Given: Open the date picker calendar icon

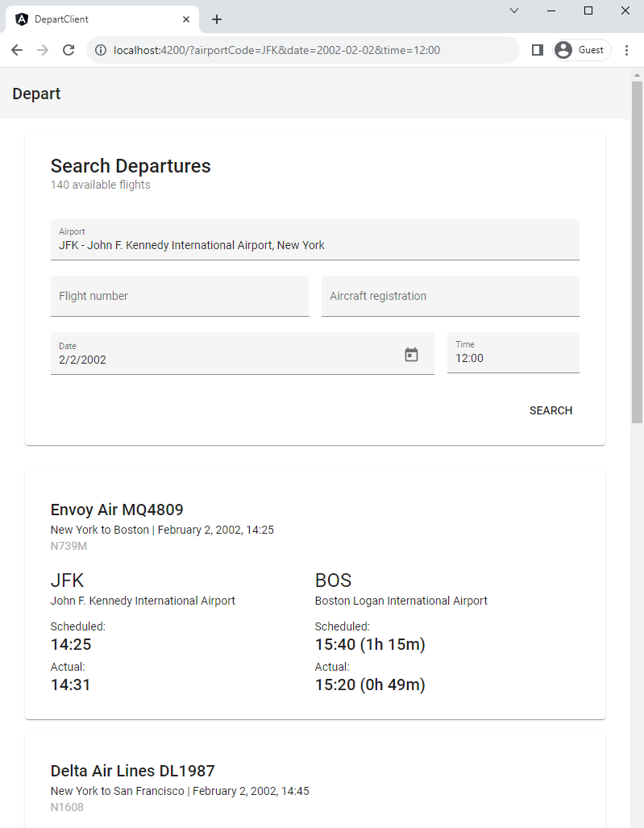Looking at the screenshot, I should [411, 355].
